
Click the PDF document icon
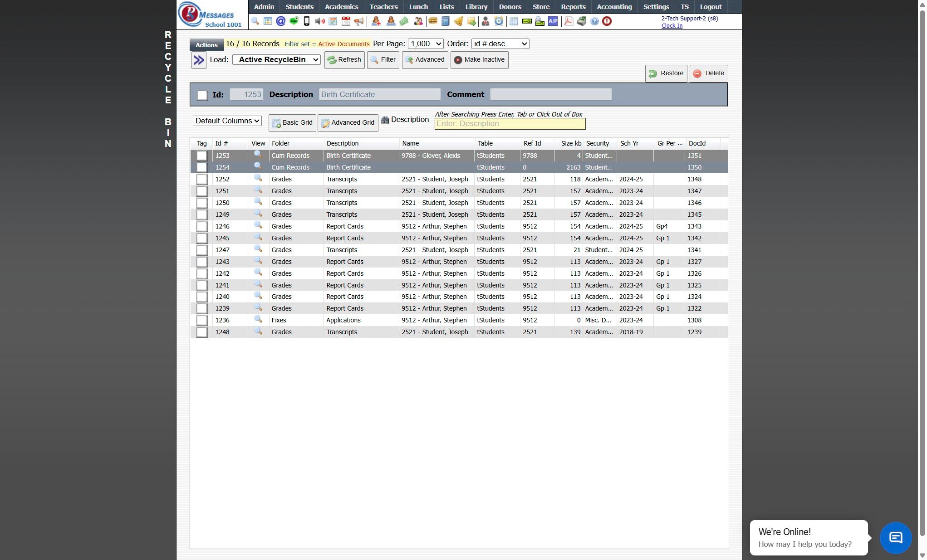point(568,21)
